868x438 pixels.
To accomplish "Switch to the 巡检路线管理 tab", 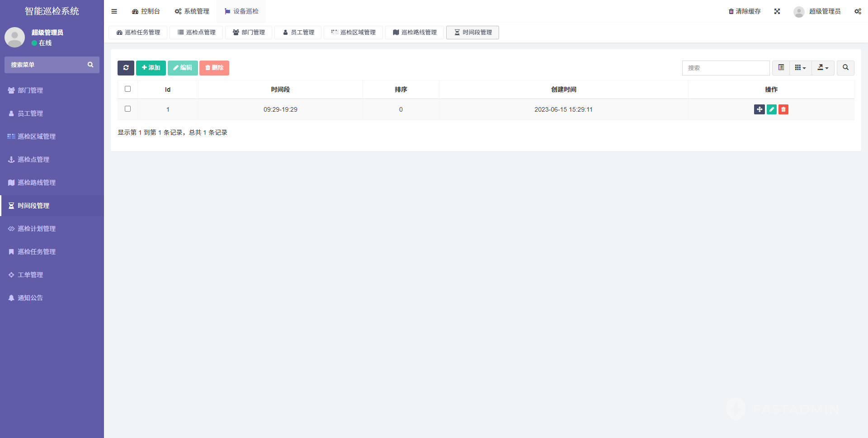I will (415, 33).
